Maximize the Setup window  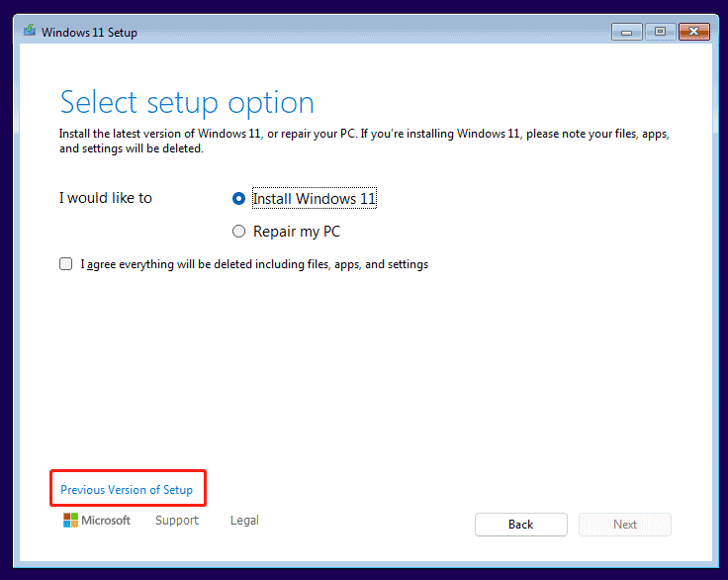click(660, 32)
